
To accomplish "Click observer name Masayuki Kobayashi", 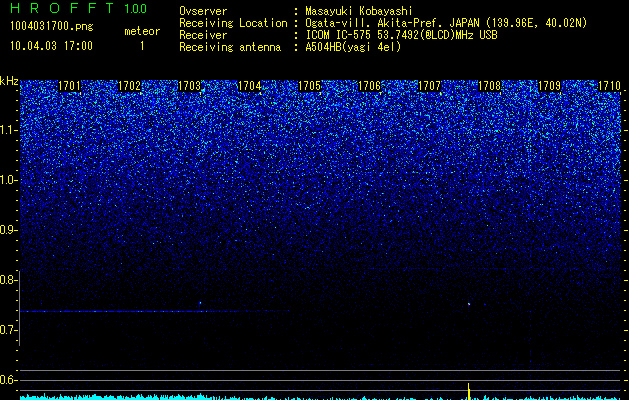I will pyautogui.click(x=359, y=11).
